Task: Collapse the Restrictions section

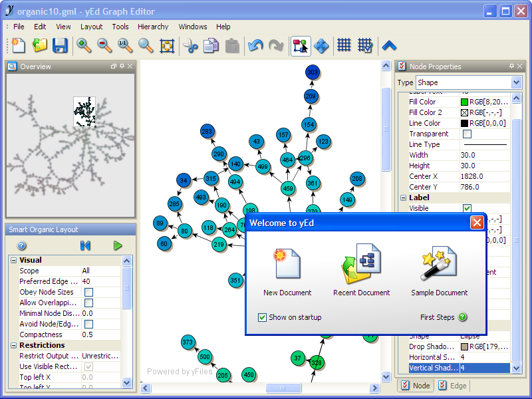Action: pos(13,345)
